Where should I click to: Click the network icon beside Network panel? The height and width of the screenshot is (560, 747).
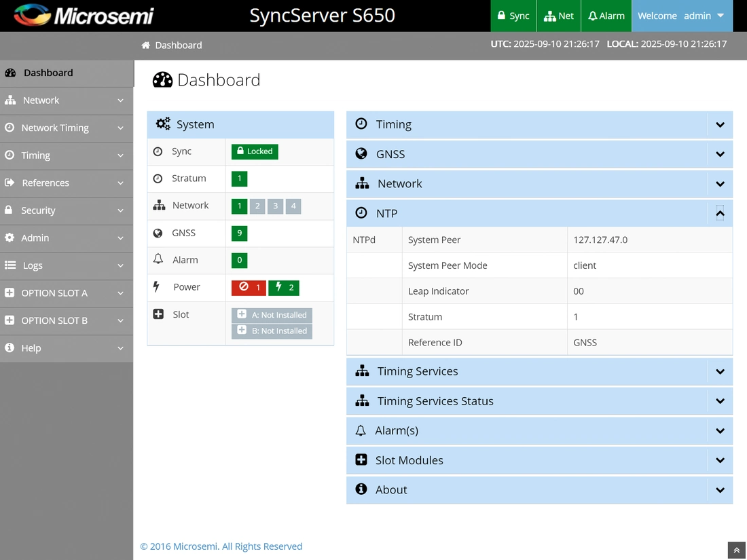click(362, 183)
